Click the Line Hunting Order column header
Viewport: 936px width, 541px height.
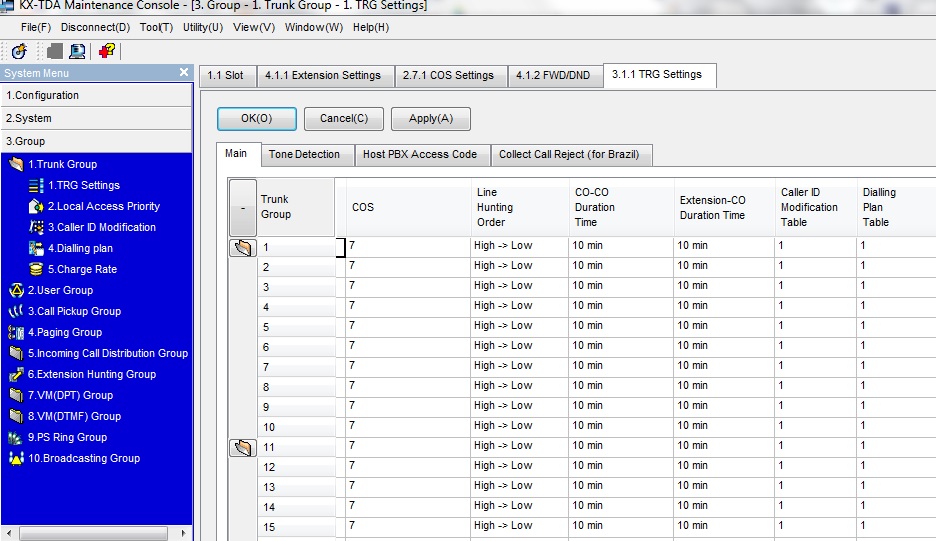click(x=519, y=207)
